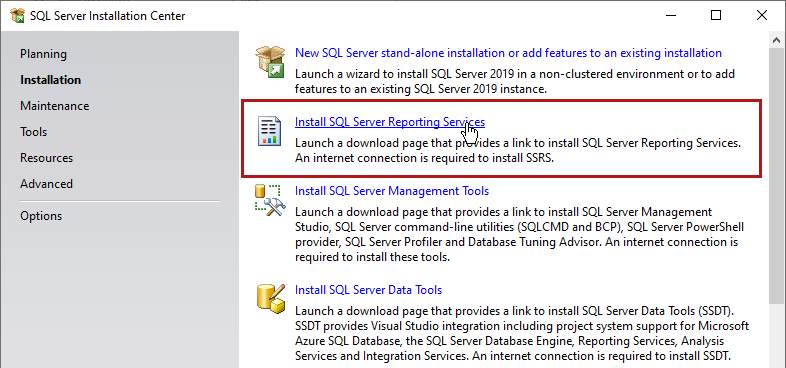Click the report icon beside Reporting Services
Viewport: 786px width, 368px height.
[x=269, y=131]
